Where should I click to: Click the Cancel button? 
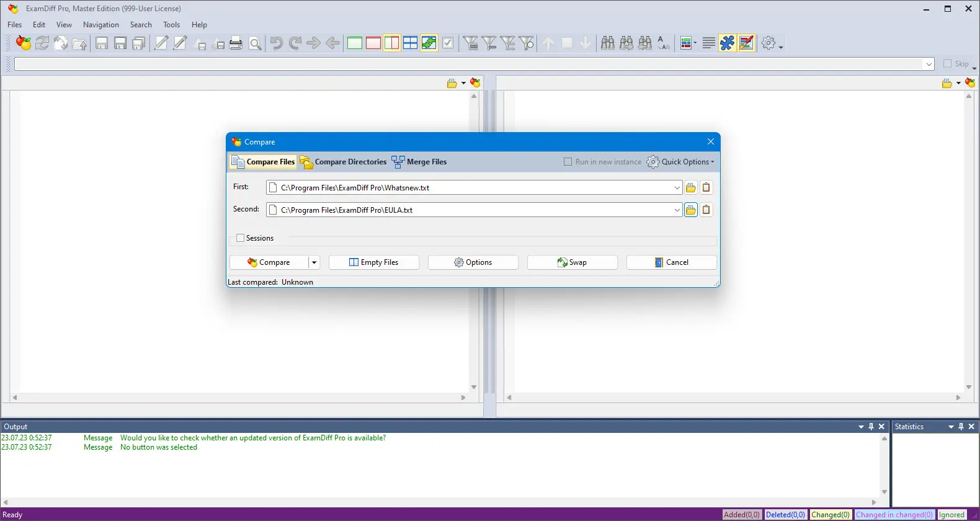672,262
